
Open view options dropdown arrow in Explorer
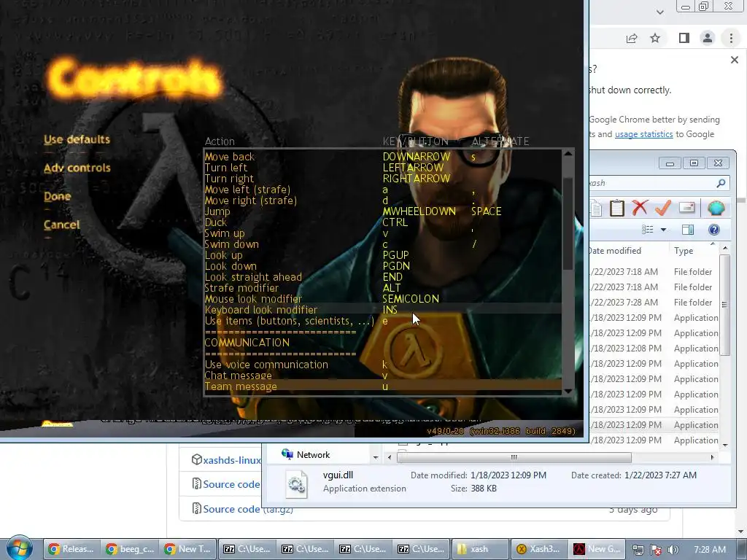663,230
